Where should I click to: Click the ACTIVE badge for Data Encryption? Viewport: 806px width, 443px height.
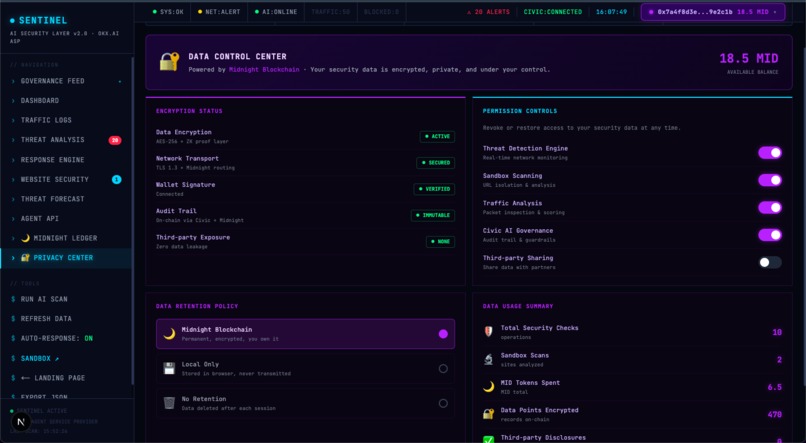coord(437,137)
